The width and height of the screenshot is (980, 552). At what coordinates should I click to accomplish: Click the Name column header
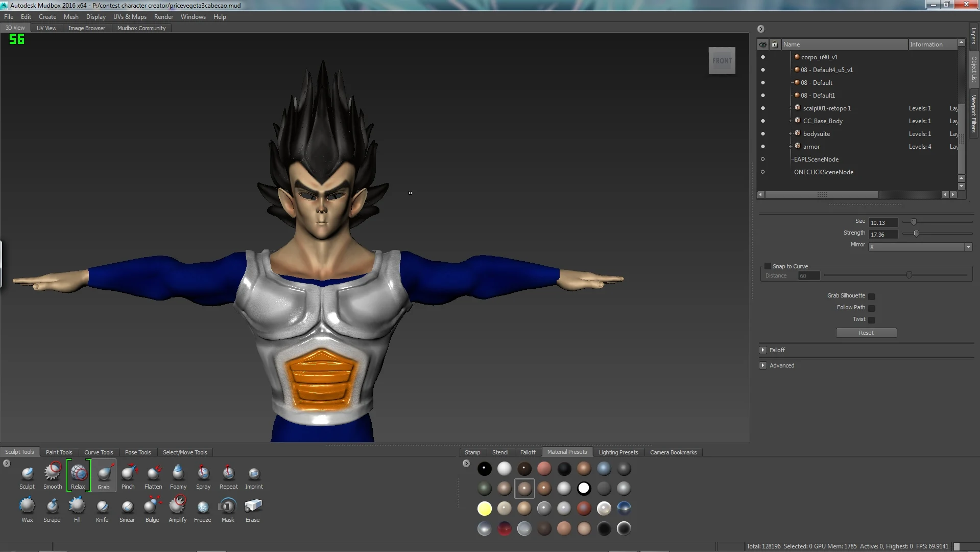pos(844,44)
